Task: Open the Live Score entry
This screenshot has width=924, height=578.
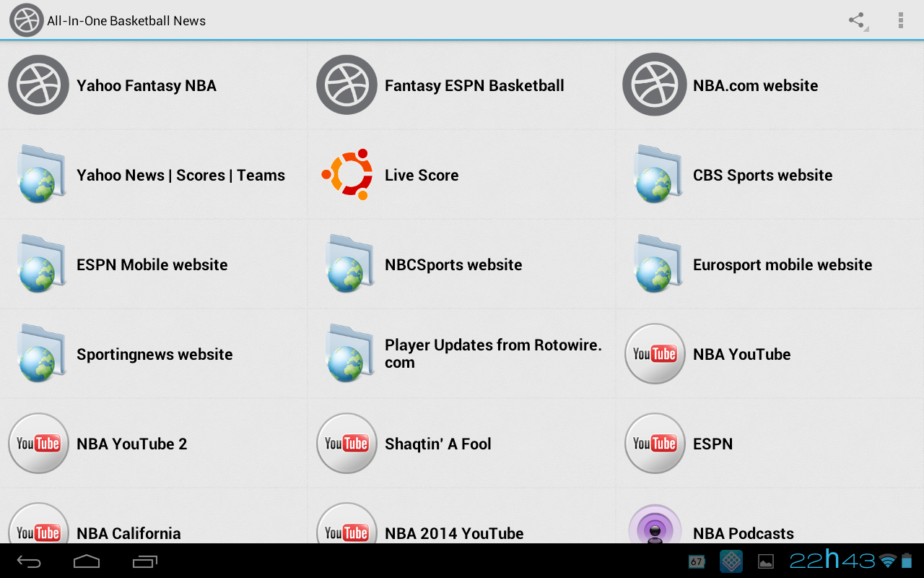Action: [x=422, y=175]
